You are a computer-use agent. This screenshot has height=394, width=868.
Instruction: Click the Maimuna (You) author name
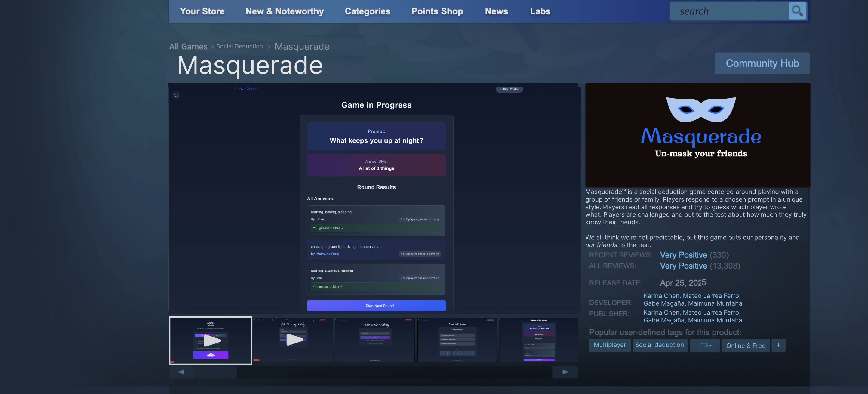[328, 254]
